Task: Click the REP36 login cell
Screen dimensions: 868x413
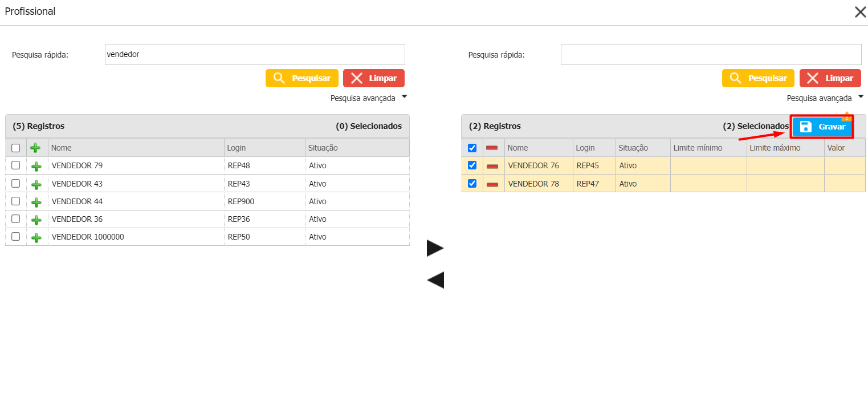Action: pyautogui.click(x=264, y=219)
